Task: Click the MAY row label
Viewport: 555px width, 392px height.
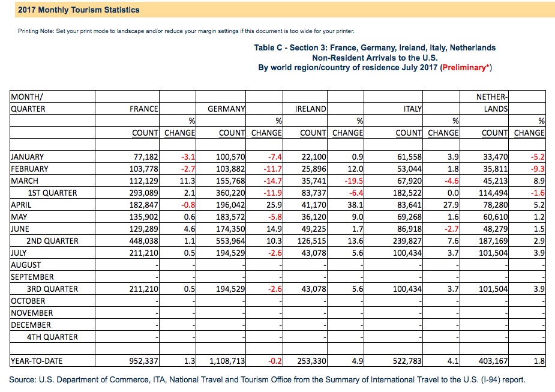Action: tap(19, 217)
